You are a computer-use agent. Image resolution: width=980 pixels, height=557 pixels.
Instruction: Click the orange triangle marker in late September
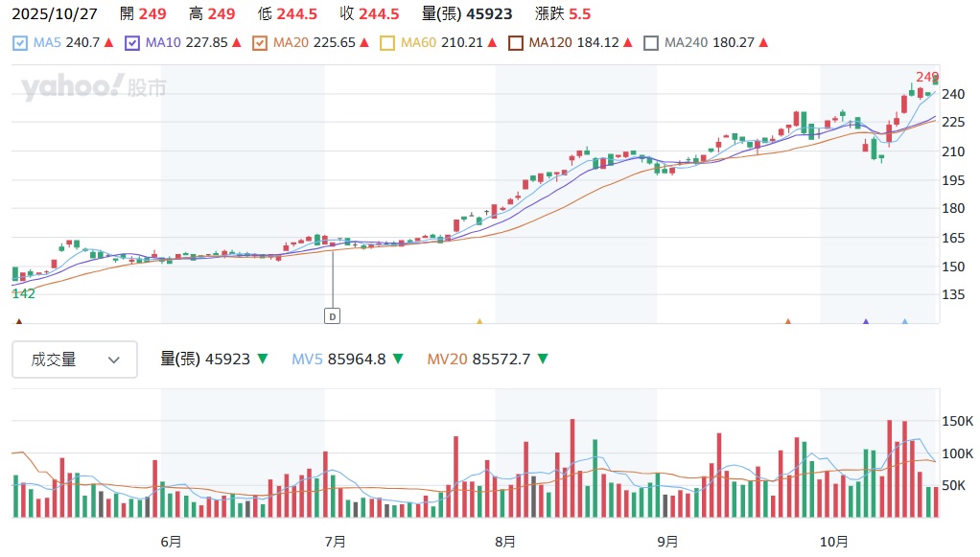pos(788,322)
